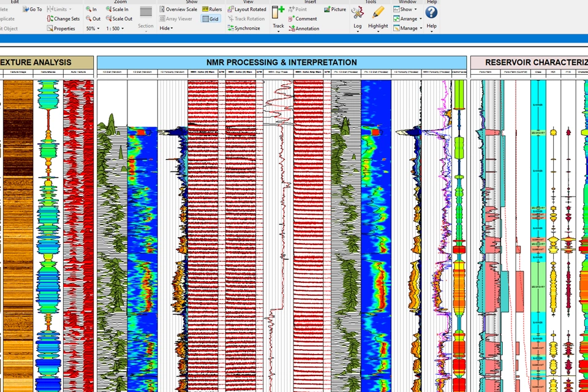Open Window Show dropdown
Screen dimensions: 588x392
coord(405,9)
